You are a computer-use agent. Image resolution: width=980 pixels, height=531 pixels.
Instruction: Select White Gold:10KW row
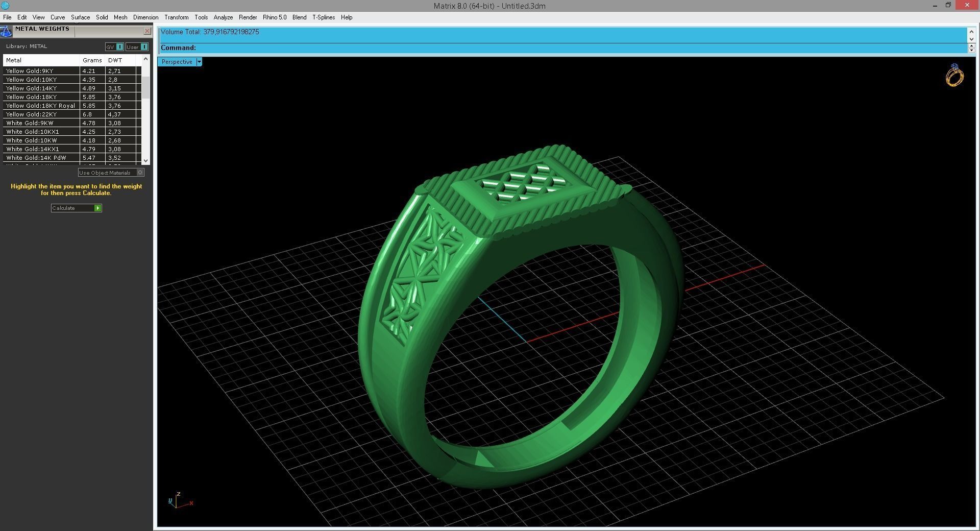72,140
